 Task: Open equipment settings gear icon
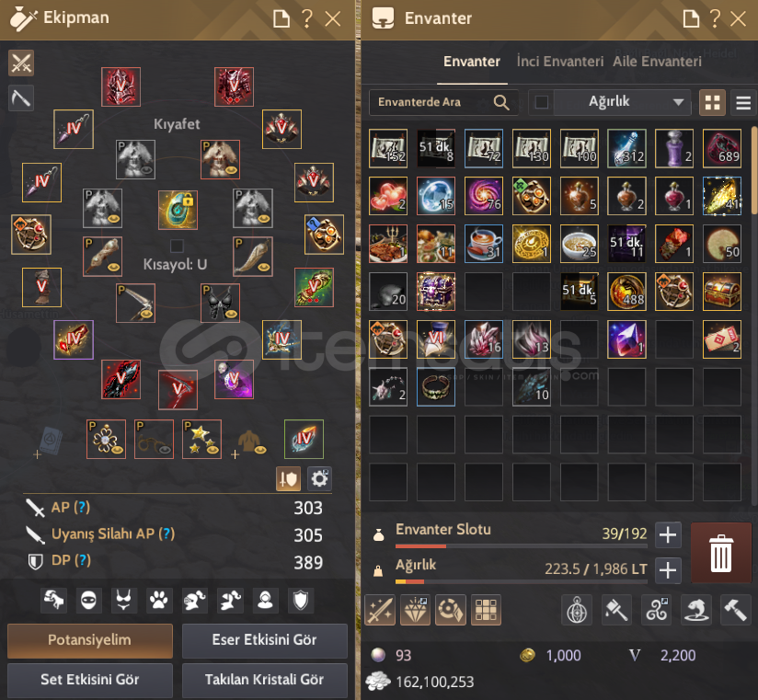(319, 478)
